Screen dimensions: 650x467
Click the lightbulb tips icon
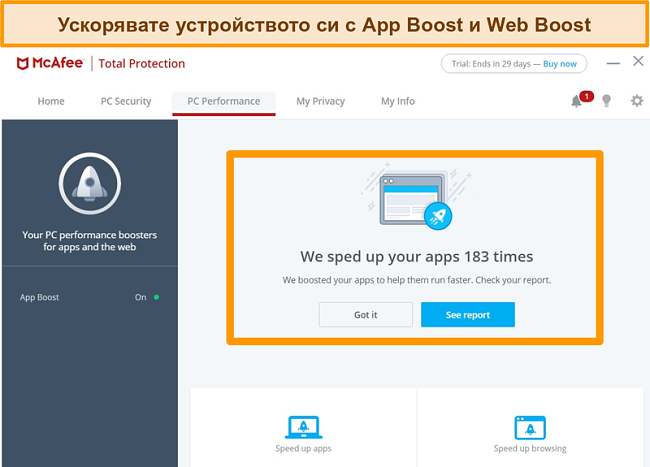tap(606, 101)
